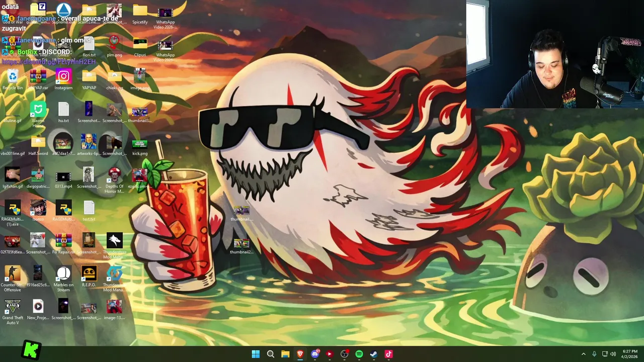The width and height of the screenshot is (644, 362).
Task: Select the diegopatric... image file
Action: coord(38,178)
